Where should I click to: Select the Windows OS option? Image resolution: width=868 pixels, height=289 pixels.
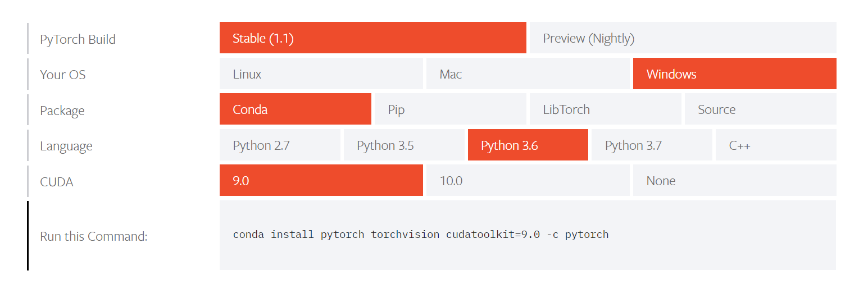(x=734, y=74)
